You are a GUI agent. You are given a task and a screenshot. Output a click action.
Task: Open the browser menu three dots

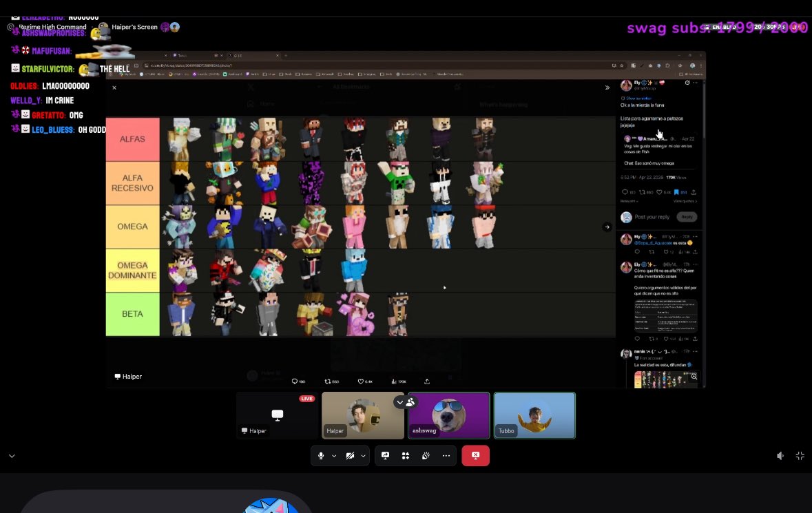[701, 65]
